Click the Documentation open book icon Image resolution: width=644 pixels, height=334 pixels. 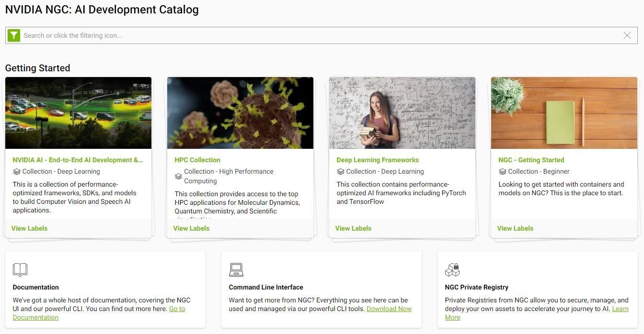point(20,270)
